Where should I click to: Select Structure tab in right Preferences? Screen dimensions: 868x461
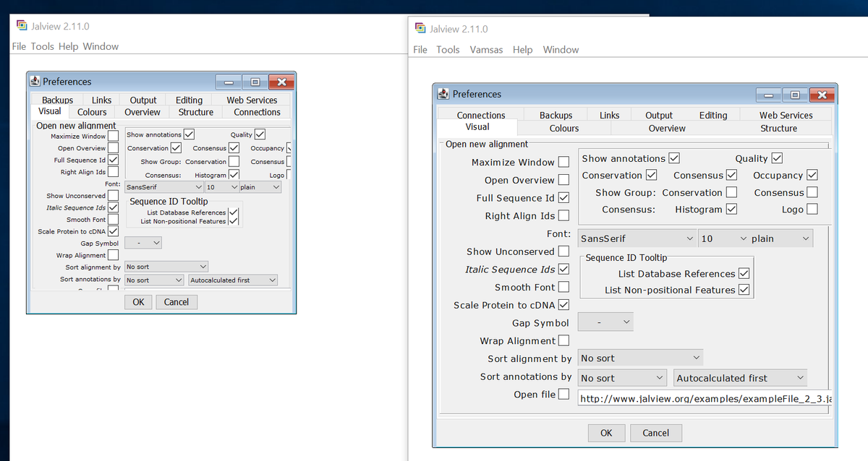tap(778, 128)
